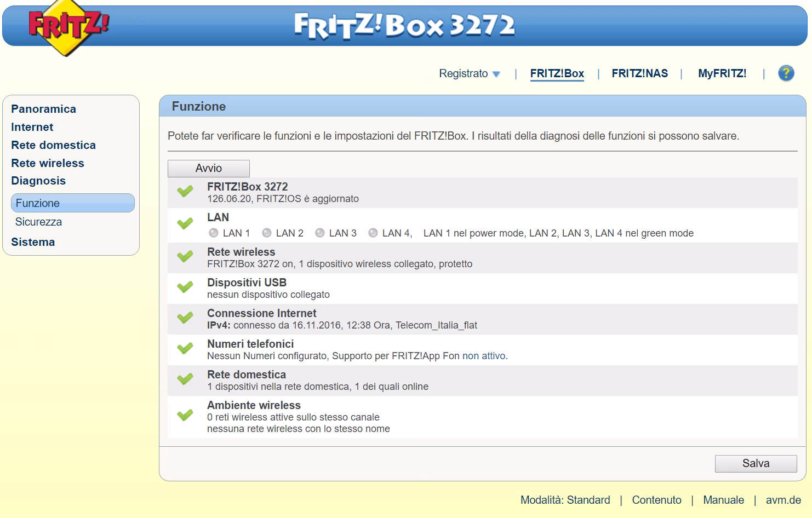Click the LAN 1 status indicator
Viewport: 812px width, 518px height.
pos(214,233)
